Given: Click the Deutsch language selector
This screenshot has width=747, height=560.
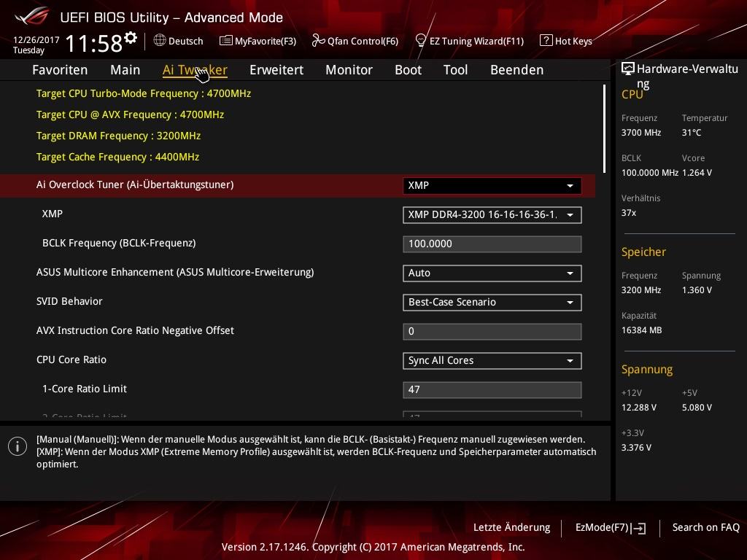Looking at the screenshot, I should [x=179, y=41].
